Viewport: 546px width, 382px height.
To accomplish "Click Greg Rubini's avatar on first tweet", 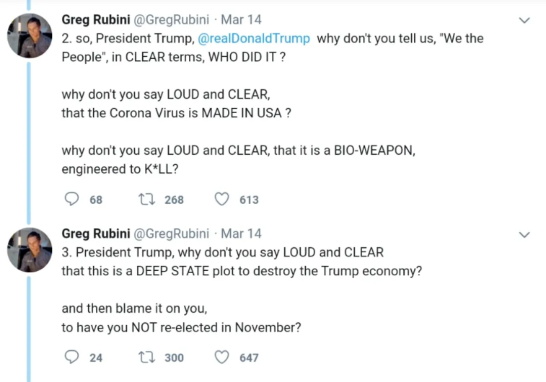I will (x=30, y=36).
